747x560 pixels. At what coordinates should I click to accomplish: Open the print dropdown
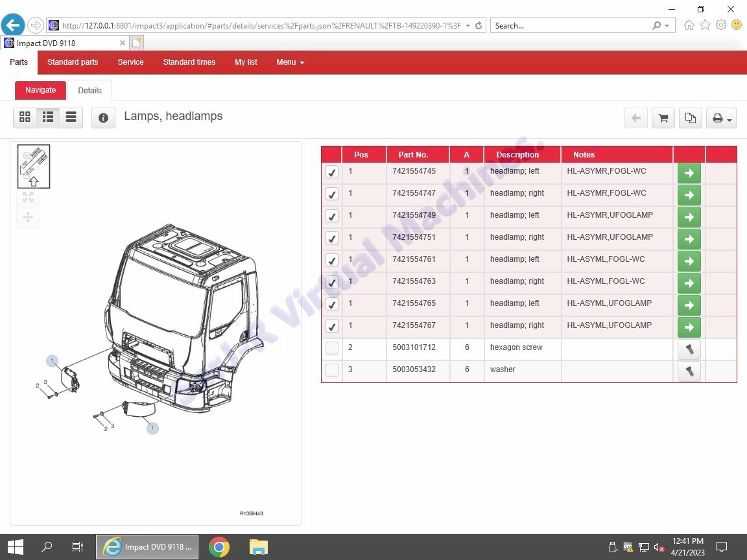[721, 117]
